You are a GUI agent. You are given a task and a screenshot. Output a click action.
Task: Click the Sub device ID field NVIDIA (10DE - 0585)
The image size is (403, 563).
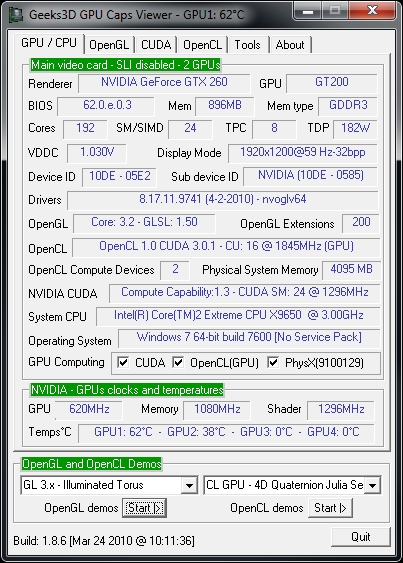pos(310,176)
